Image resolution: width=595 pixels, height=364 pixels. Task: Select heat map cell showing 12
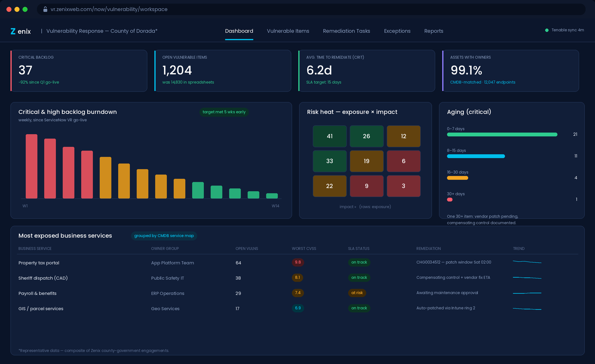(404, 136)
